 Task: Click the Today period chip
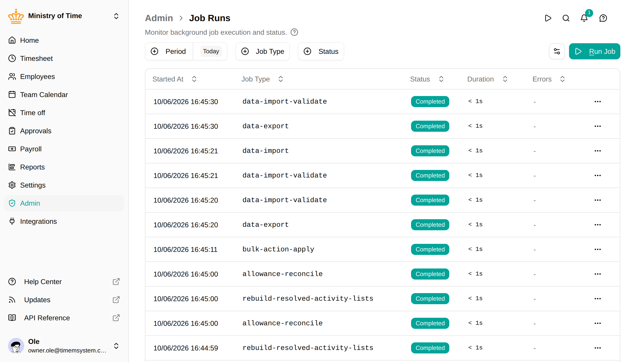pos(211,51)
